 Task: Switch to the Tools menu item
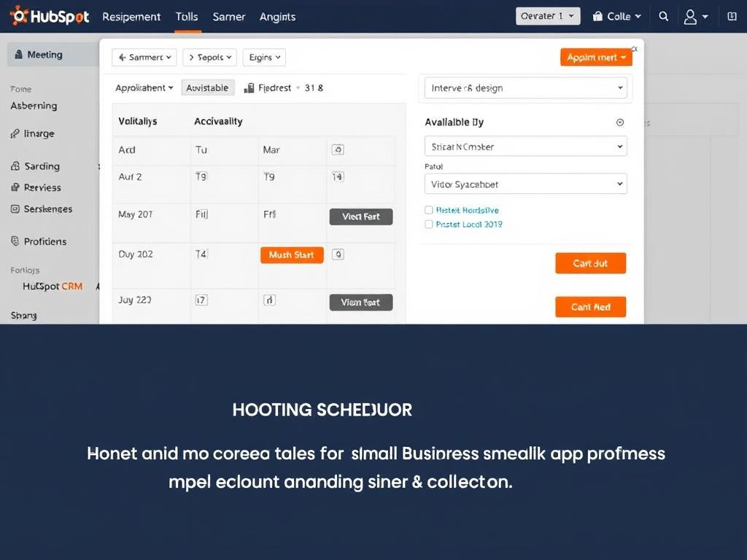click(187, 16)
